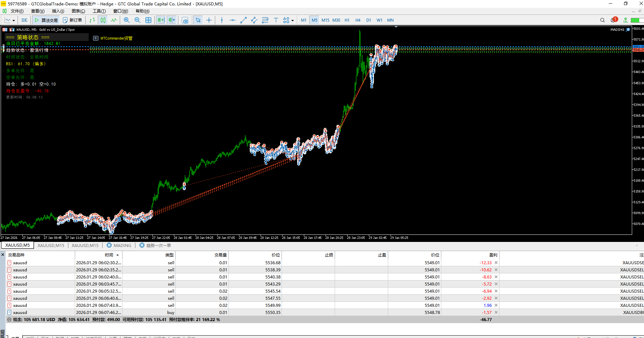Open account notifications with red badge

click(614, 20)
